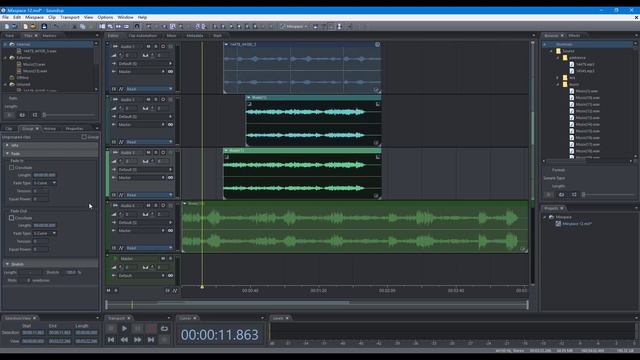Click the global automation icon below Master track
640x360 pixels.
click(175, 291)
